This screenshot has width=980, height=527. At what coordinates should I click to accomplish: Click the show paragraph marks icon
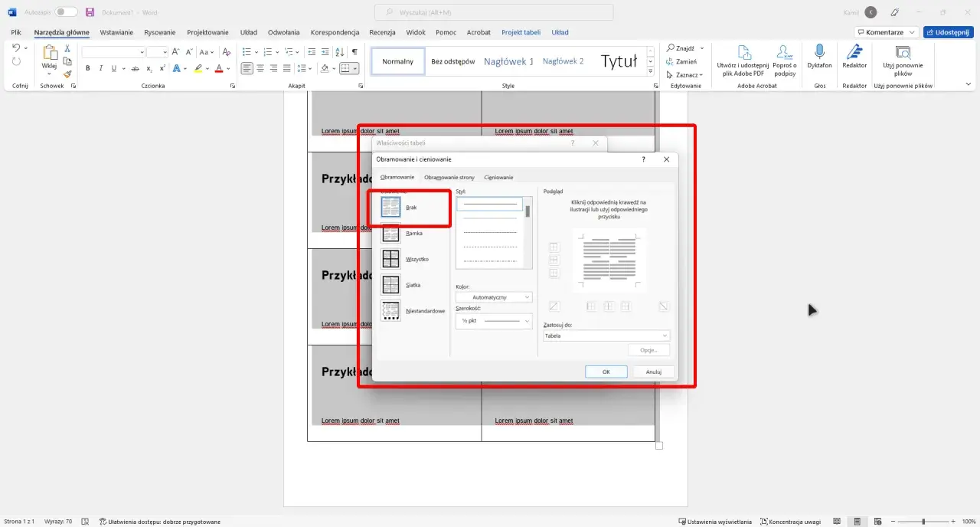pos(354,52)
